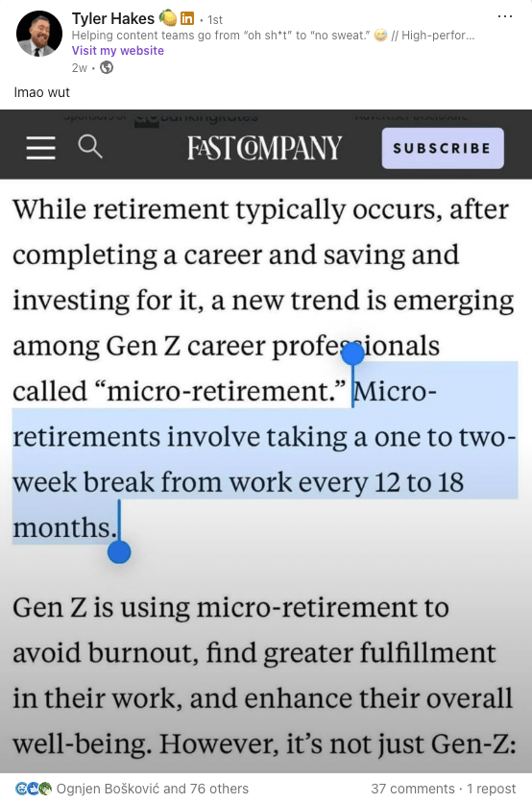532x803 pixels.
Task: Click the highlighted micro-retirements sentence
Action: tap(265, 459)
